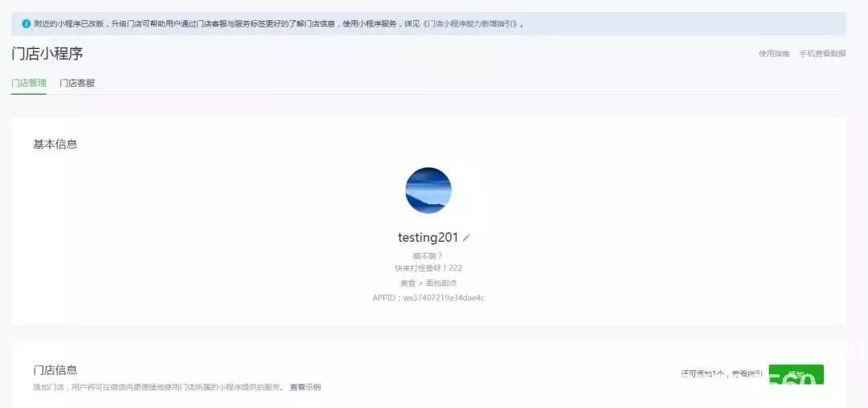Click the round profile avatar image
This screenshot has height=408, width=868.
pos(428,190)
